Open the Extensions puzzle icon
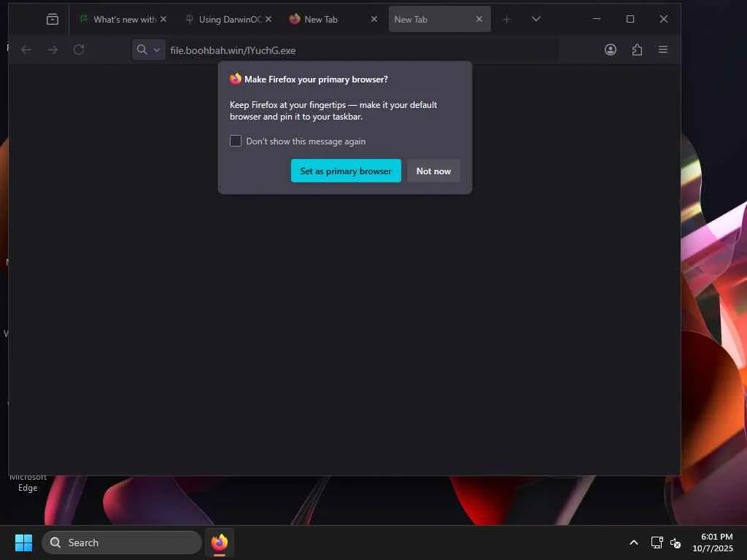Viewport: 747px width, 560px height. [x=637, y=50]
